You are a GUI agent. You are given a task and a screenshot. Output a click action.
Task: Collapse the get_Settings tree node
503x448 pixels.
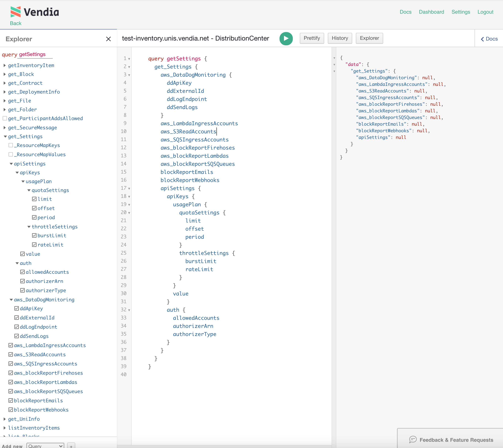[x=5, y=136]
